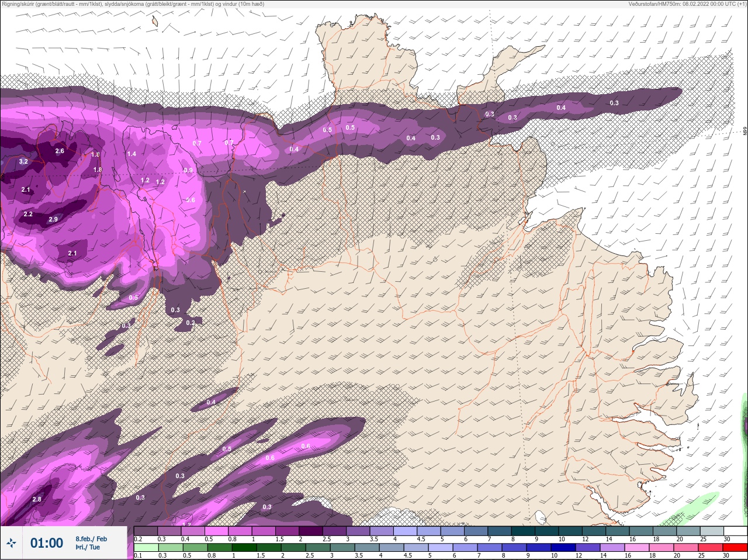Select the lightest green swatch after 0.1, lower legend row
Screen dimensions: 748x560
pyautogui.click(x=146, y=548)
